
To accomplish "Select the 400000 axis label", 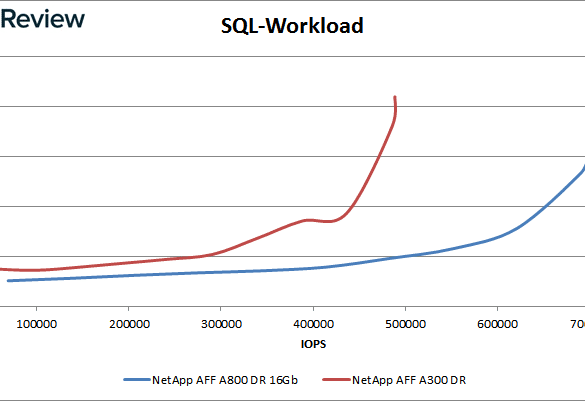I will pyautogui.click(x=313, y=324).
